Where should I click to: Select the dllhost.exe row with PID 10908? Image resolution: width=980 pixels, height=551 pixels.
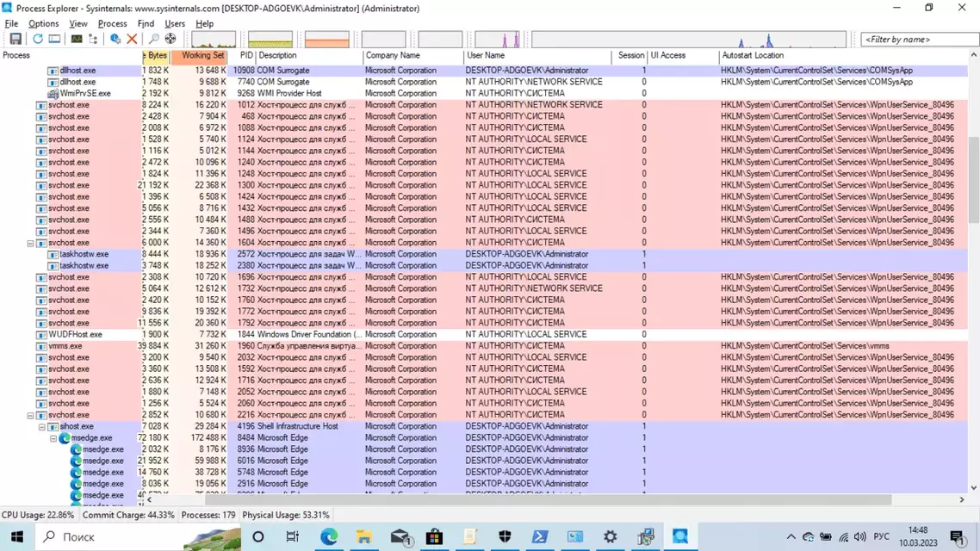point(484,71)
